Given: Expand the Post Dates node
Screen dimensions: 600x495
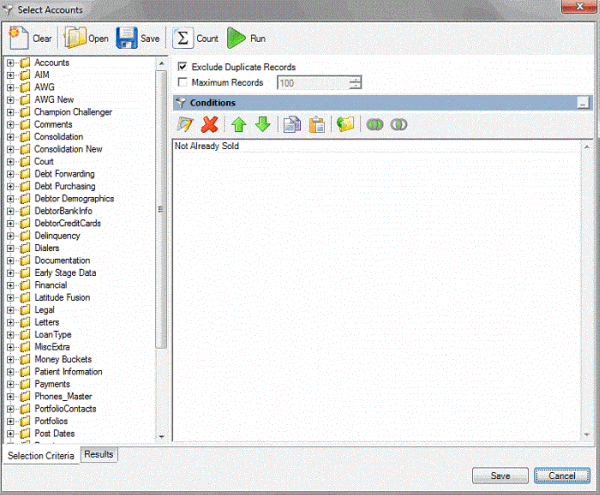Looking at the screenshot, I should pyautogui.click(x=11, y=433).
